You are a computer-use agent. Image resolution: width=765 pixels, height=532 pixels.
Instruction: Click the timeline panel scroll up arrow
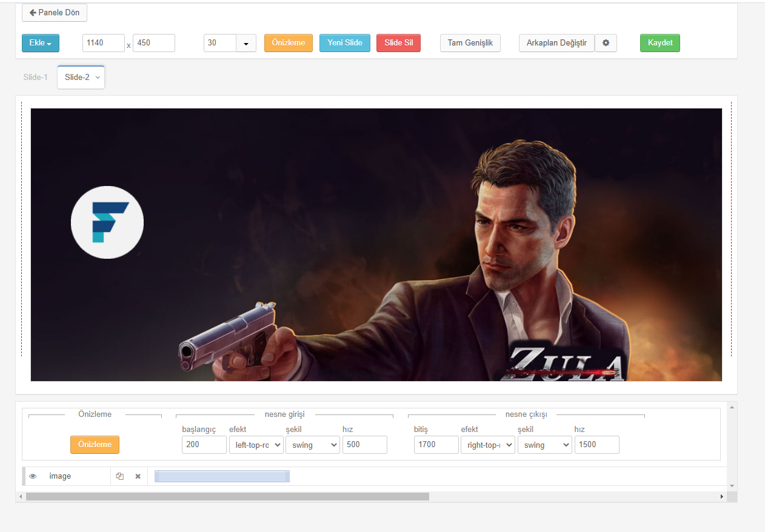tap(732, 407)
